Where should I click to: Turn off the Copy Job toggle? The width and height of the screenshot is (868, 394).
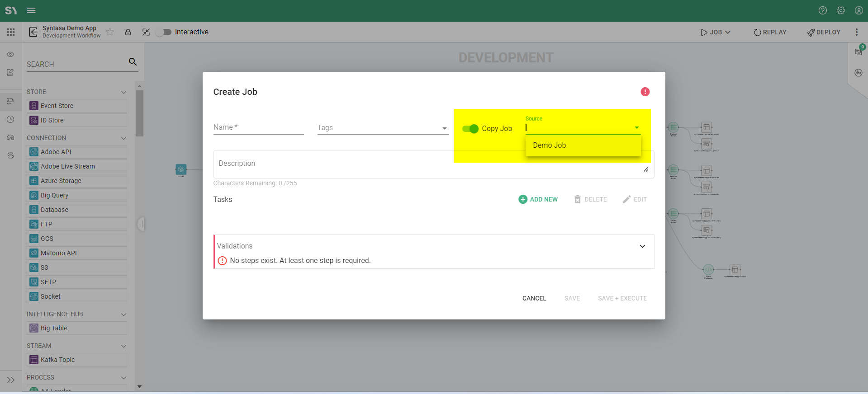[470, 129]
